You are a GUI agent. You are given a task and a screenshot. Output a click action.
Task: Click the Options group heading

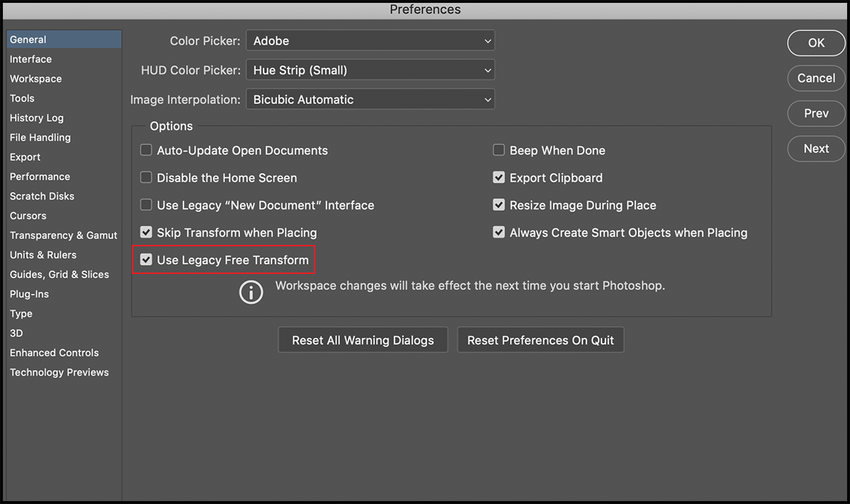pos(171,126)
